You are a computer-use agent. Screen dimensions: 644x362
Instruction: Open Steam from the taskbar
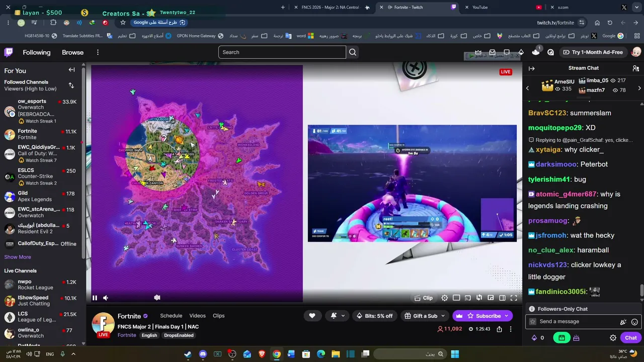tap(188, 354)
